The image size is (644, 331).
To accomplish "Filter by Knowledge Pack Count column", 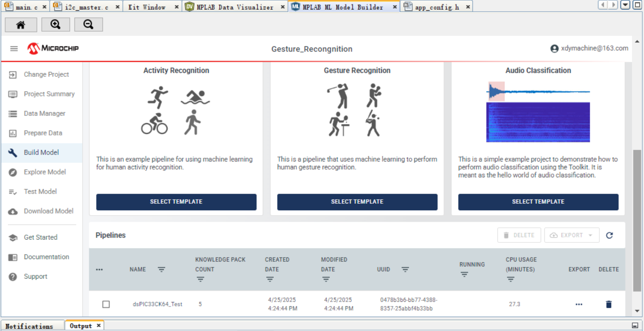I will point(200,279).
